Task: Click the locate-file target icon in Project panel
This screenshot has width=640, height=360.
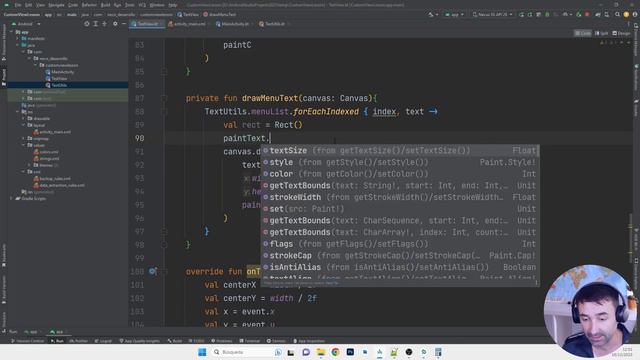Action: [87, 24]
